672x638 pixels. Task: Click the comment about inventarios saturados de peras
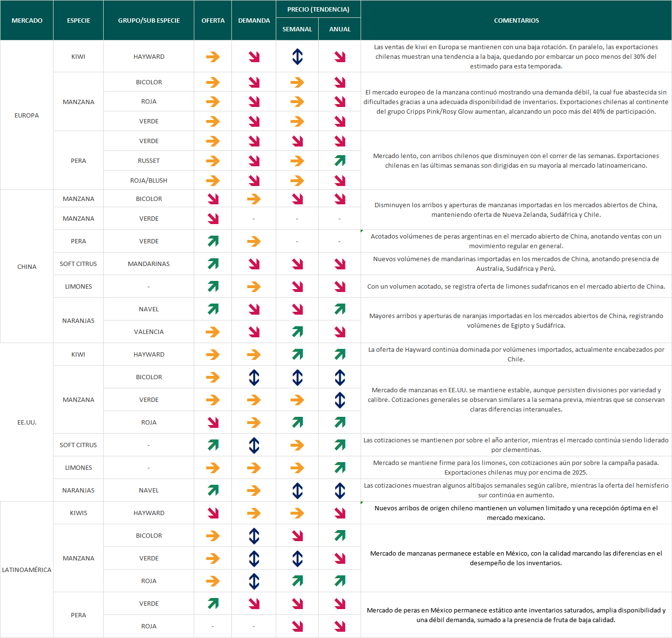[516, 615]
